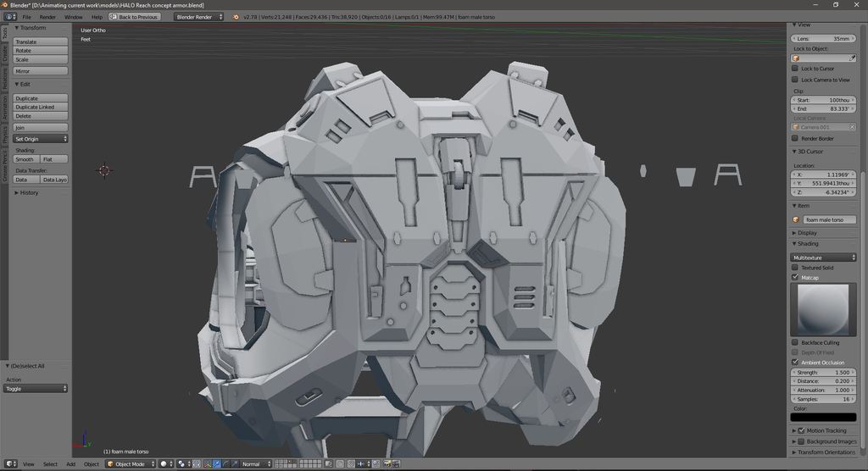Open the 3D viewport Select menu
Screen dimensions: 868x471
pos(50,464)
